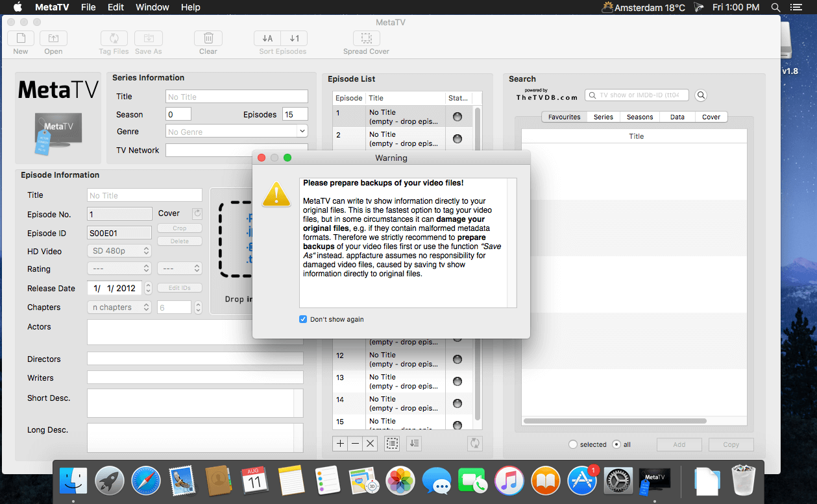Open the App Store from the Dock
This screenshot has height=504, width=817.
(x=582, y=481)
